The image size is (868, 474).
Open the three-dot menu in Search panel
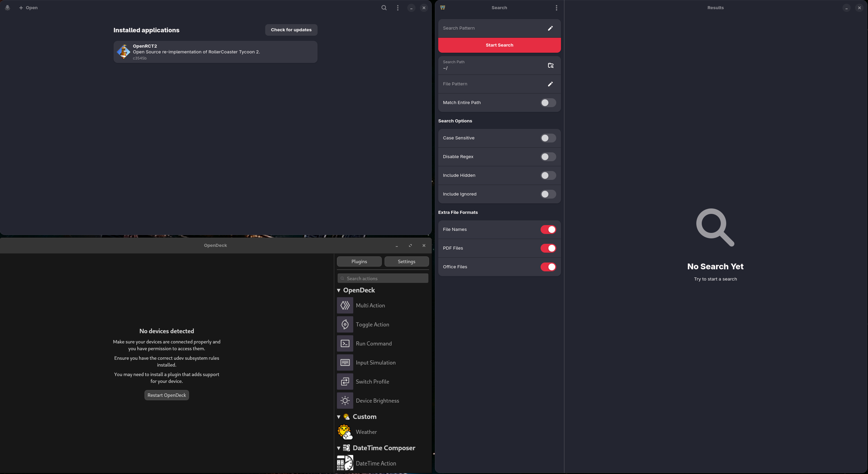coord(556,7)
